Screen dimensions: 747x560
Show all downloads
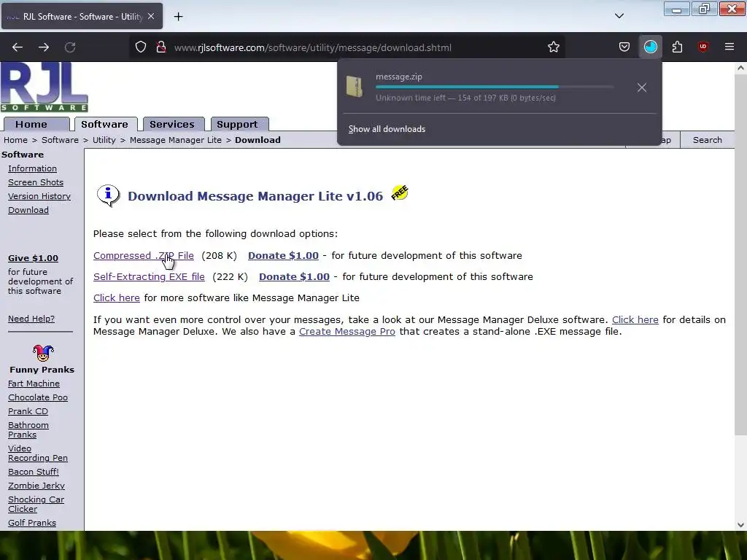point(387,129)
